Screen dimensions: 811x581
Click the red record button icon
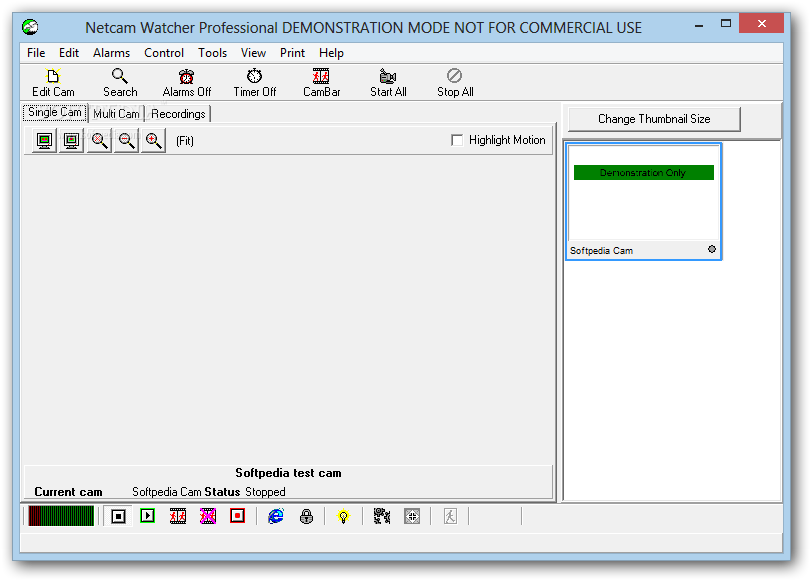pyautogui.click(x=237, y=515)
